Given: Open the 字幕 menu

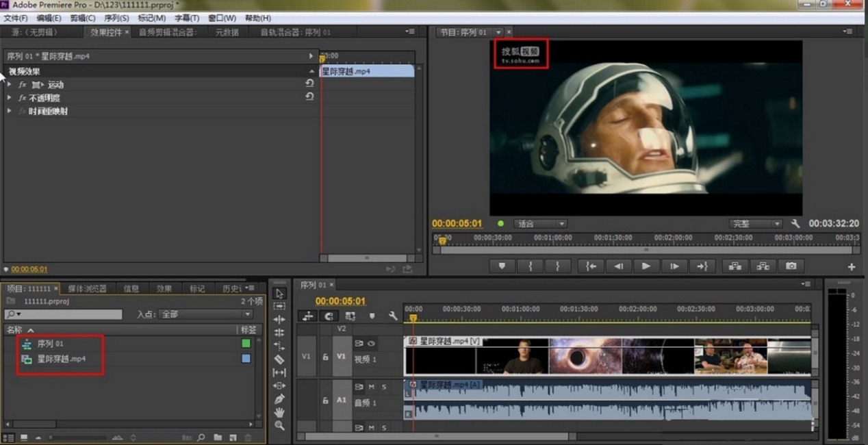Looking at the screenshot, I should (186, 18).
